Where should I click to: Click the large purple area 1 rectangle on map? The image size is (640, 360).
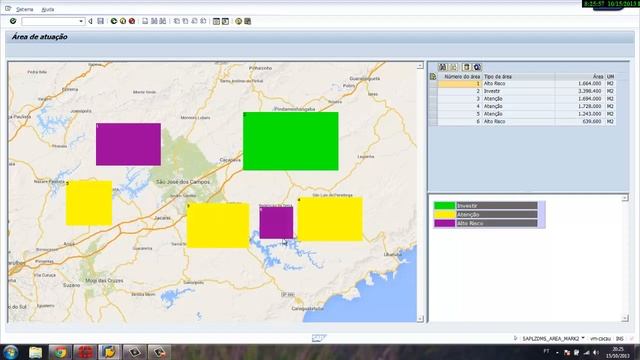pos(128,144)
